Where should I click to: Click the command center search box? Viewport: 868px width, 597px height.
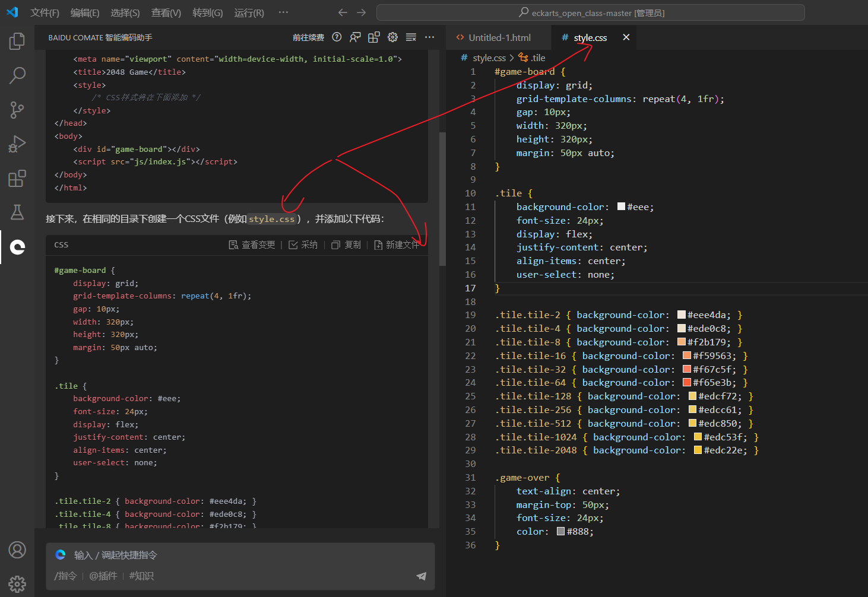click(591, 12)
